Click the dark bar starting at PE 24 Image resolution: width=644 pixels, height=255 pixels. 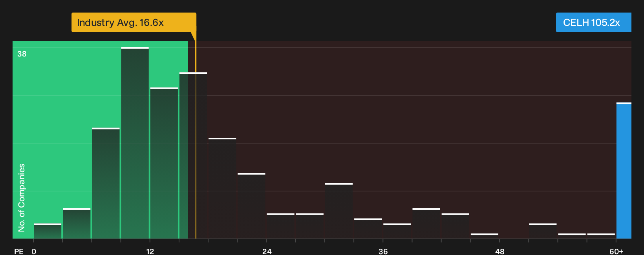(x=281, y=226)
